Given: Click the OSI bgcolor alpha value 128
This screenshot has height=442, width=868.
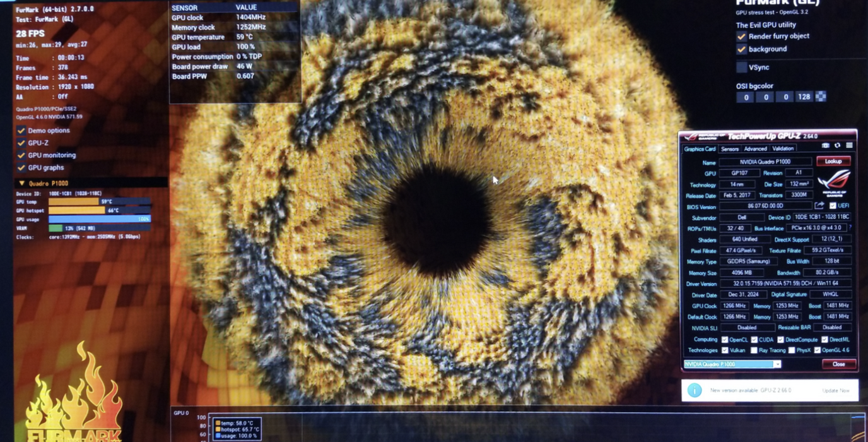Looking at the screenshot, I should [804, 97].
